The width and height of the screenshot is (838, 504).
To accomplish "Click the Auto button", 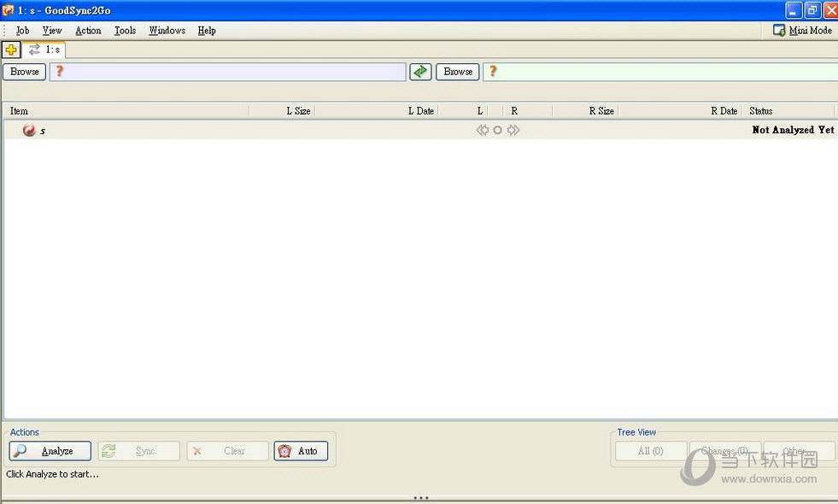I will point(301,451).
